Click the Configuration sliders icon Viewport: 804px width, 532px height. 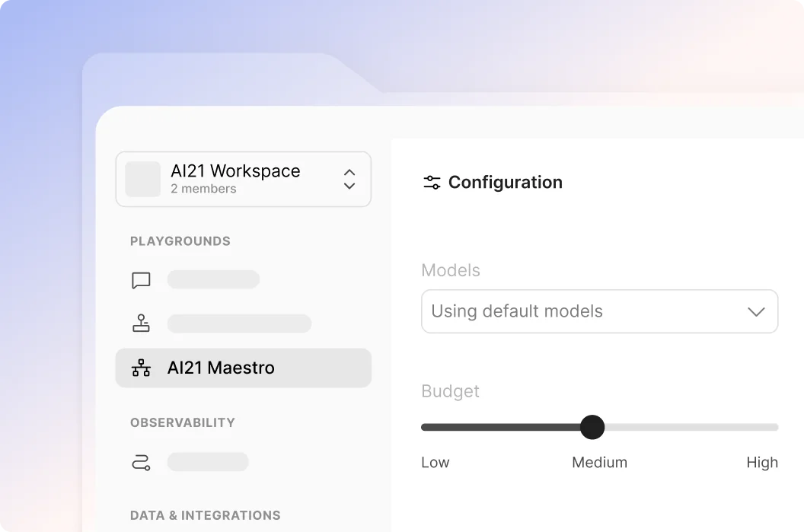point(432,183)
